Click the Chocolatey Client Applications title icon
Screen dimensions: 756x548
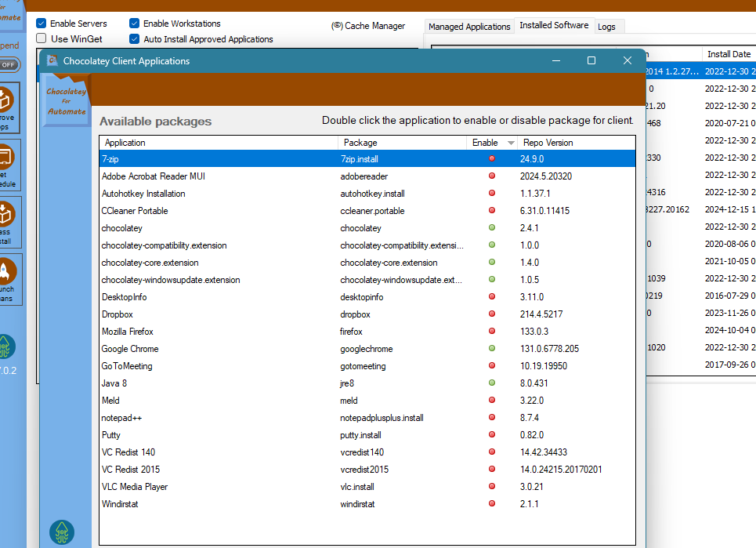[52, 60]
